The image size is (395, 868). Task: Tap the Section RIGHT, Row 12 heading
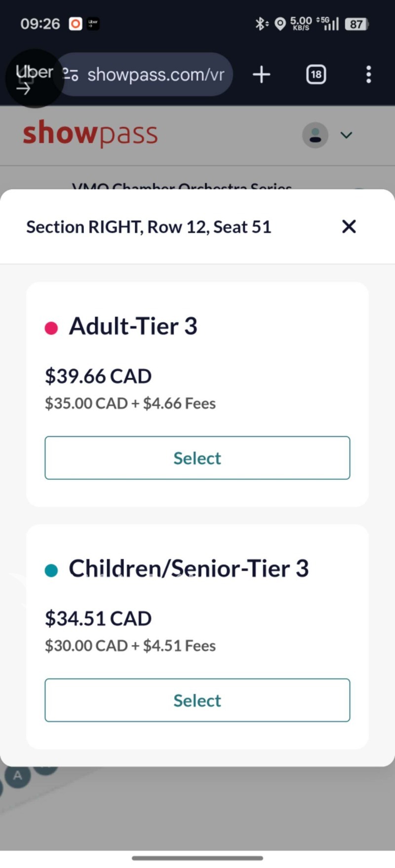point(149,226)
